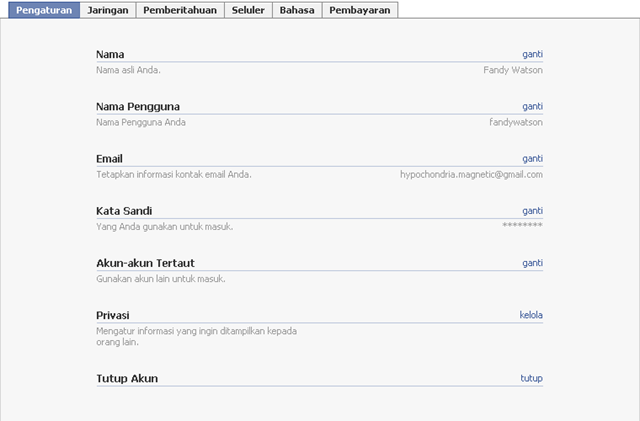This screenshot has height=421, width=640.
Task: Open the Pengaturan tab
Action: (44, 10)
